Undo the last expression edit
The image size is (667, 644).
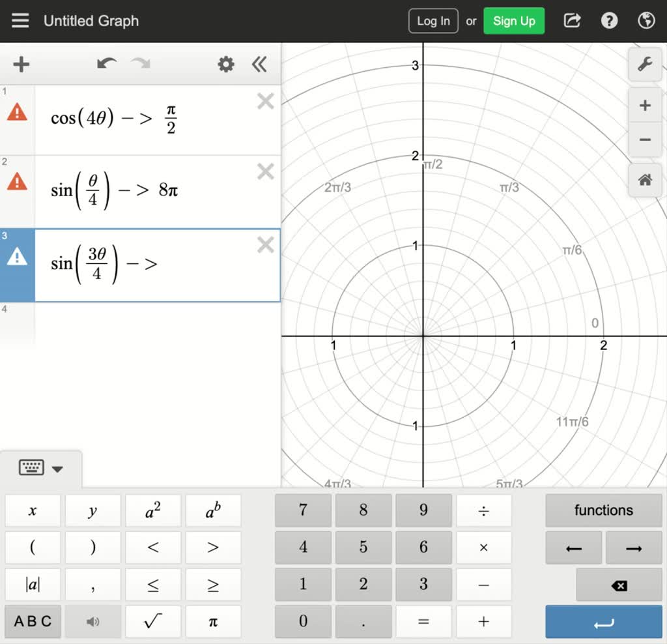107,64
